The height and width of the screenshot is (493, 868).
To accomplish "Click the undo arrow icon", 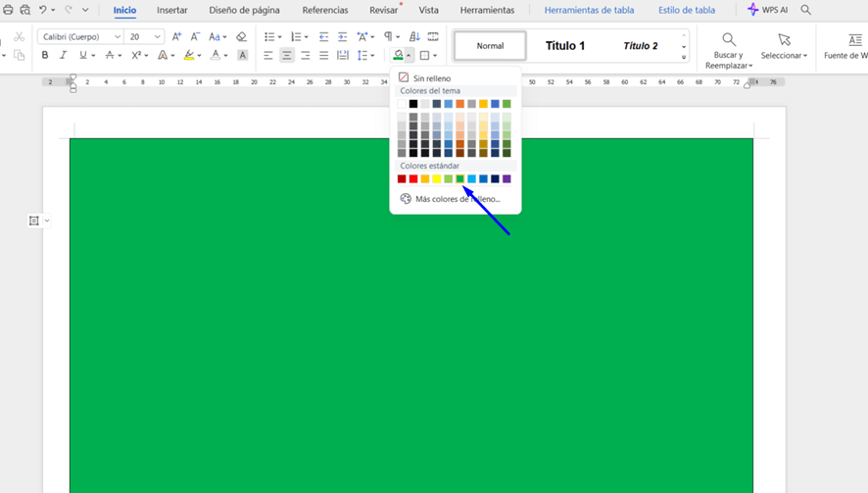I will (42, 10).
